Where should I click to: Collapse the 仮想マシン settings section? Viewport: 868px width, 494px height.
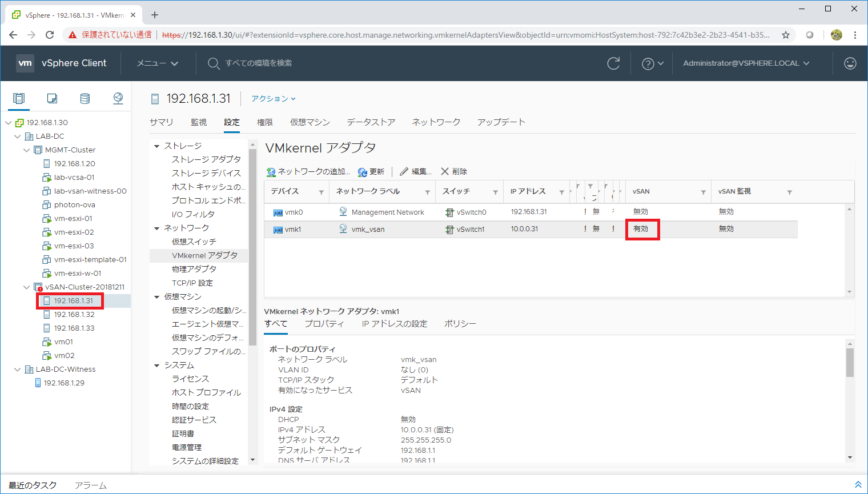tap(157, 297)
